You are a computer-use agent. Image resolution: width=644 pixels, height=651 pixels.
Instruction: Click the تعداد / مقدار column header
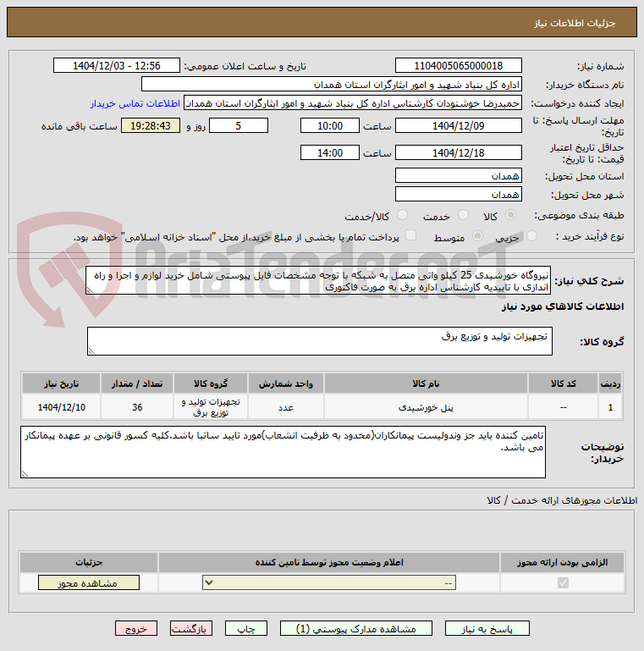[137, 383]
